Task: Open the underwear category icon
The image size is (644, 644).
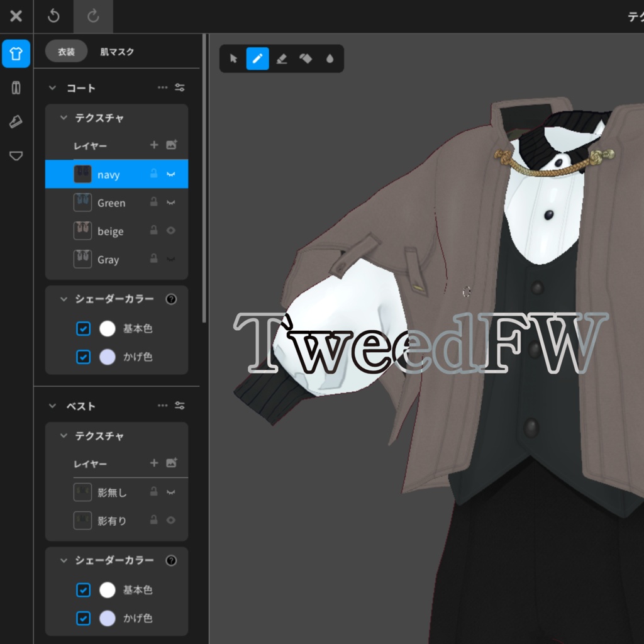Action: pos(16,156)
